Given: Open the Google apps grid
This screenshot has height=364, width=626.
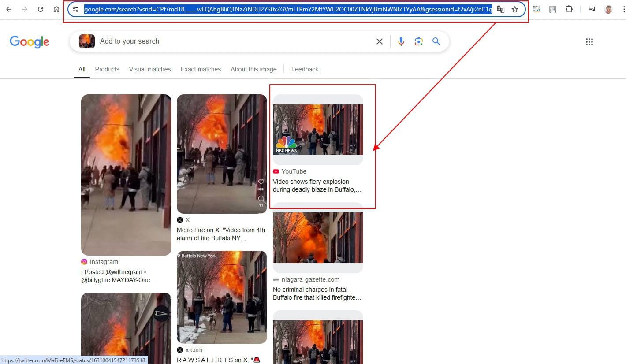Looking at the screenshot, I should point(589,42).
